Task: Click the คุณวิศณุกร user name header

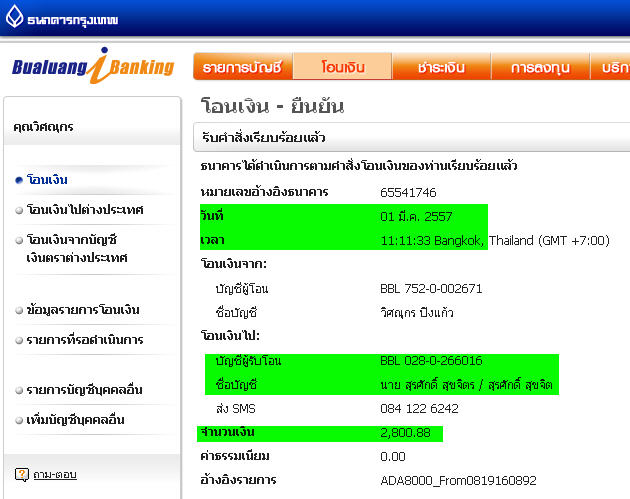Action: click(x=43, y=127)
